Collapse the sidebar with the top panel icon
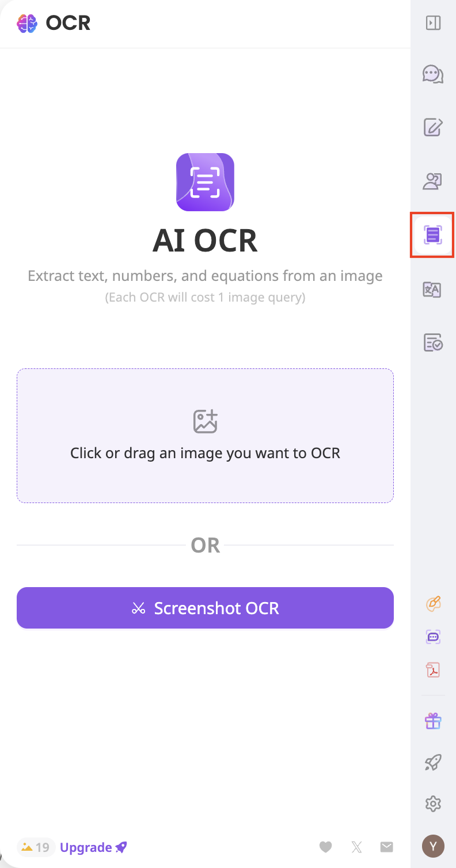This screenshot has height=868, width=456. point(432,23)
